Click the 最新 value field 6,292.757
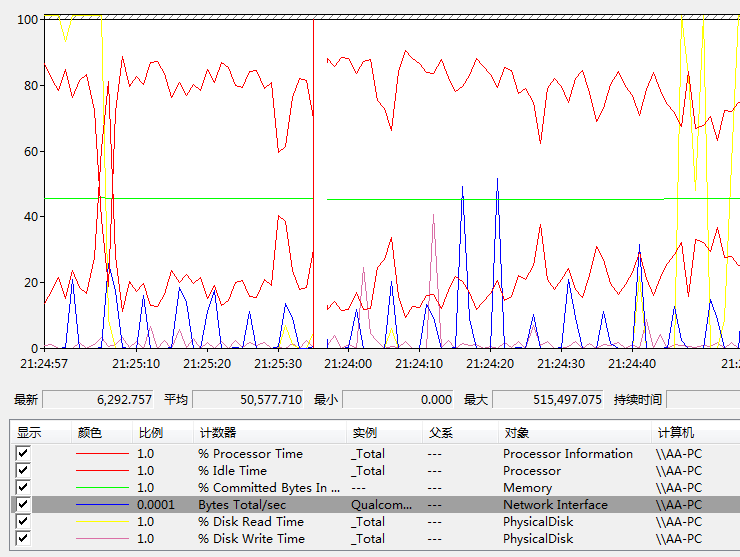 (x=98, y=400)
